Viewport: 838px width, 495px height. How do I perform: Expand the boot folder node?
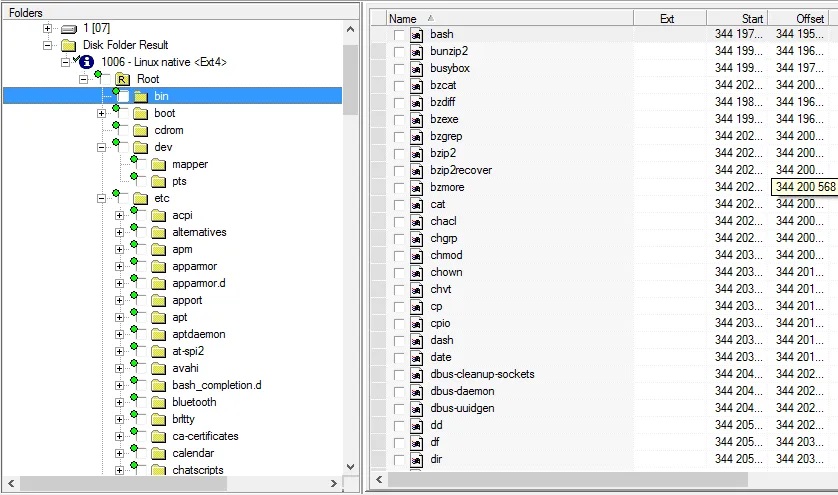click(101, 114)
